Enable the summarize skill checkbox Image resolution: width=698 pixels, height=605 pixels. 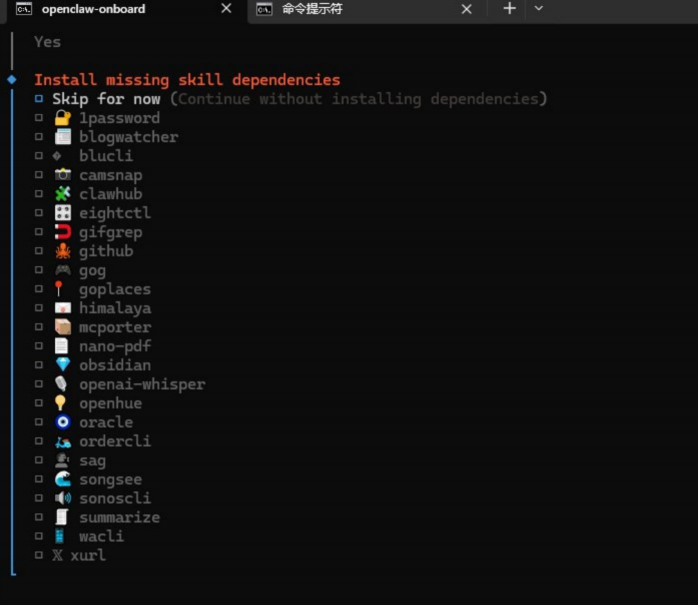pos(39,517)
